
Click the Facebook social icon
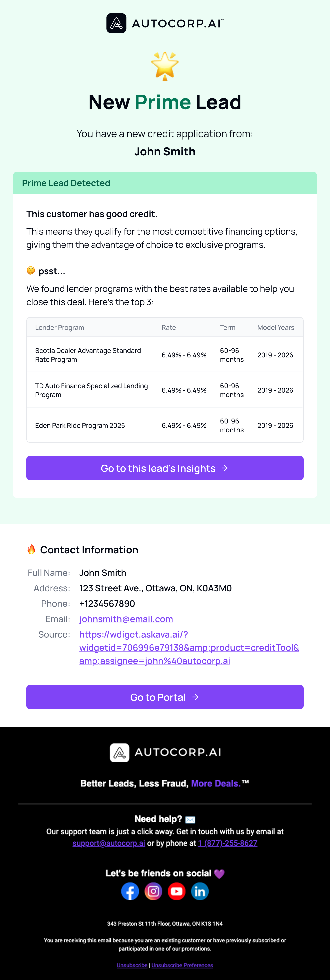click(x=130, y=891)
